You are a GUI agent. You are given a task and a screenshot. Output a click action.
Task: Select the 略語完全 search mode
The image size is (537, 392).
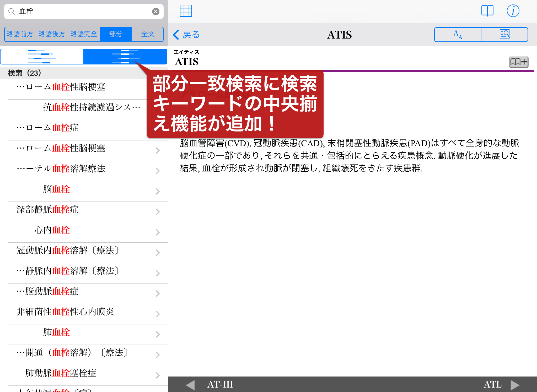coord(84,34)
